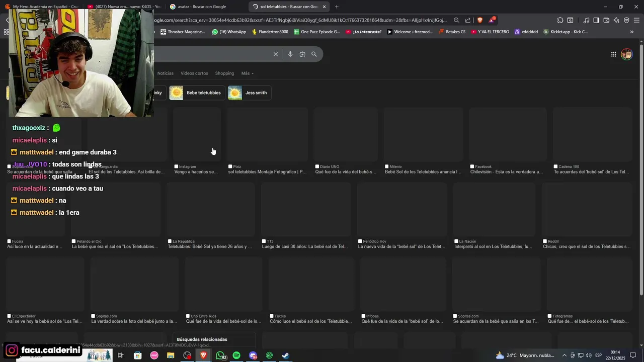Open the Google account profile avatar
Screen dimensions: 644x362
626,54
